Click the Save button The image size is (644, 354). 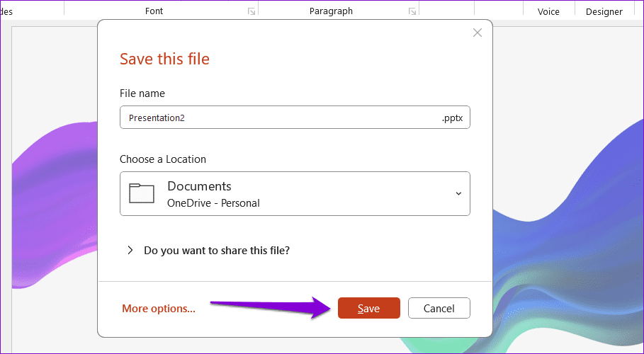[369, 308]
